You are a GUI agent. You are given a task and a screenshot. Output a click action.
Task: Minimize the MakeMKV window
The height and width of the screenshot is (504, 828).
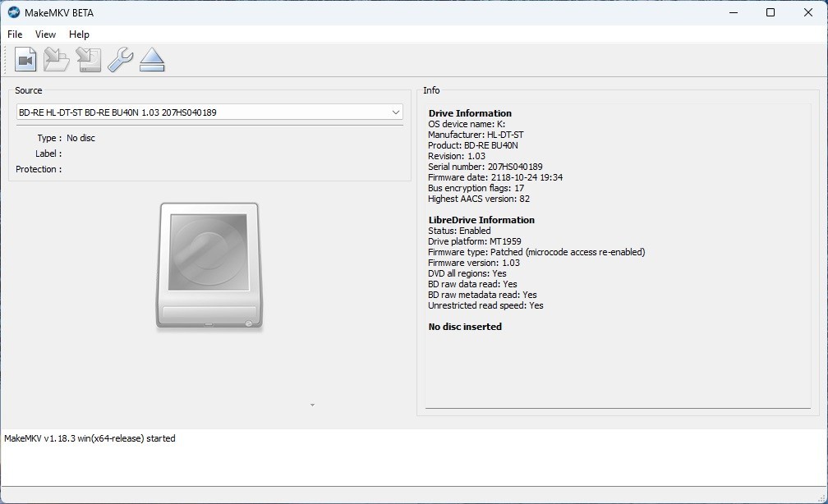click(x=732, y=12)
